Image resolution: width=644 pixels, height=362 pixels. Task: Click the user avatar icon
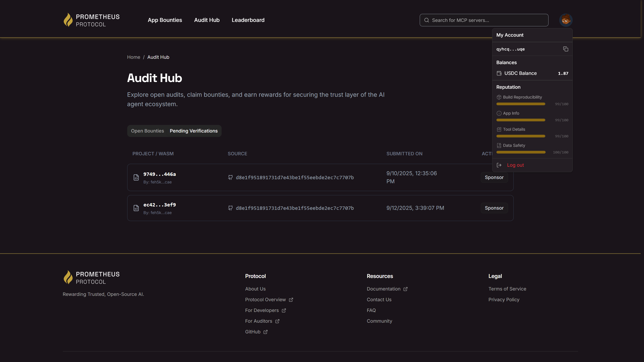(566, 20)
